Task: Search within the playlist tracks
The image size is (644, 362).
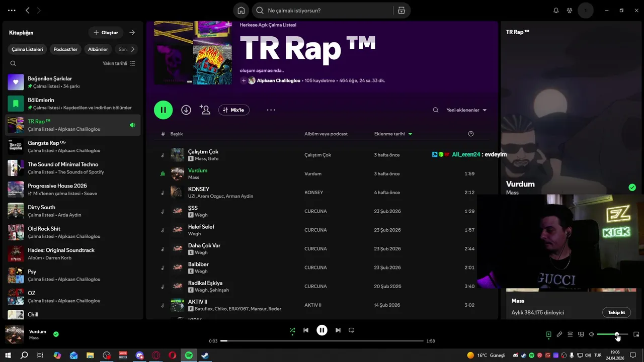Action: pyautogui.click(x=436, y=110)
